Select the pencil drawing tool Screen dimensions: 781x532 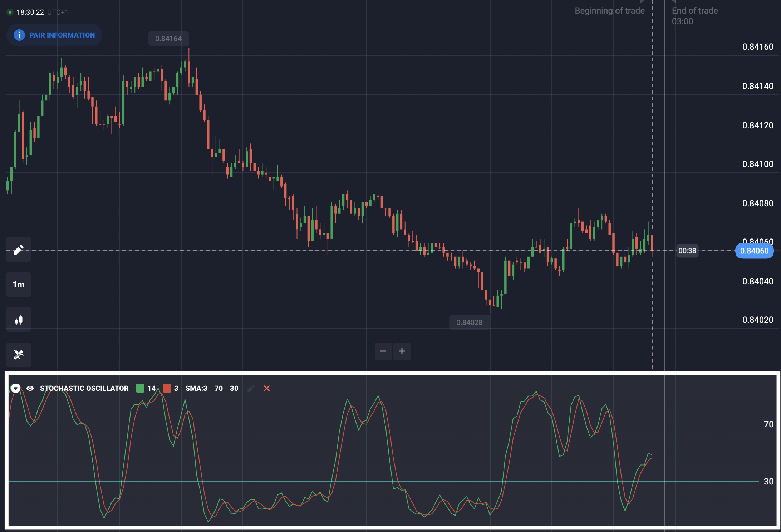[19, 250]
